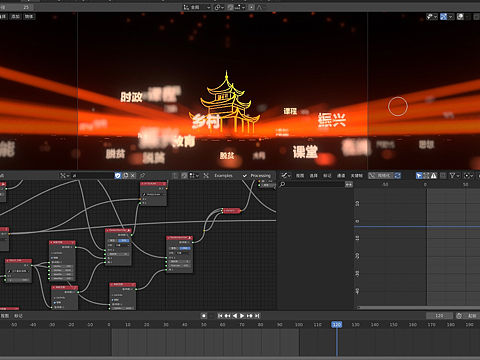Open node editor snap dropdown
This screenshot has width=480, height=360.
coord(194,175)
